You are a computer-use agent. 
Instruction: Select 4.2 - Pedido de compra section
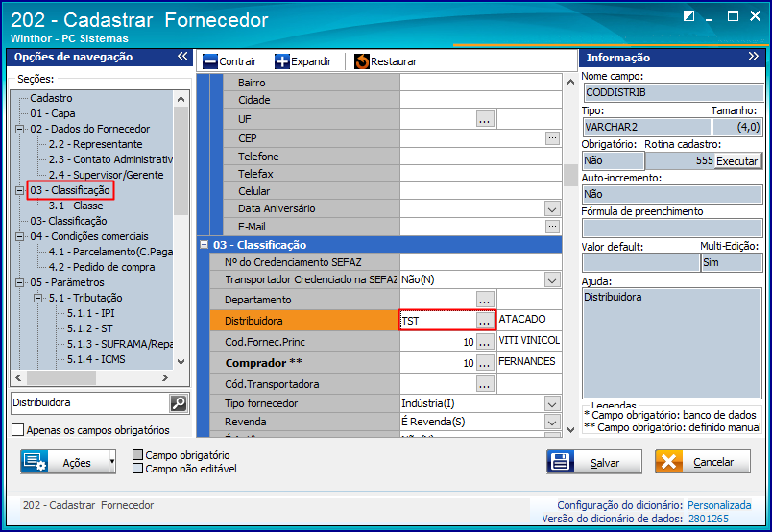(x=102, y=267)
